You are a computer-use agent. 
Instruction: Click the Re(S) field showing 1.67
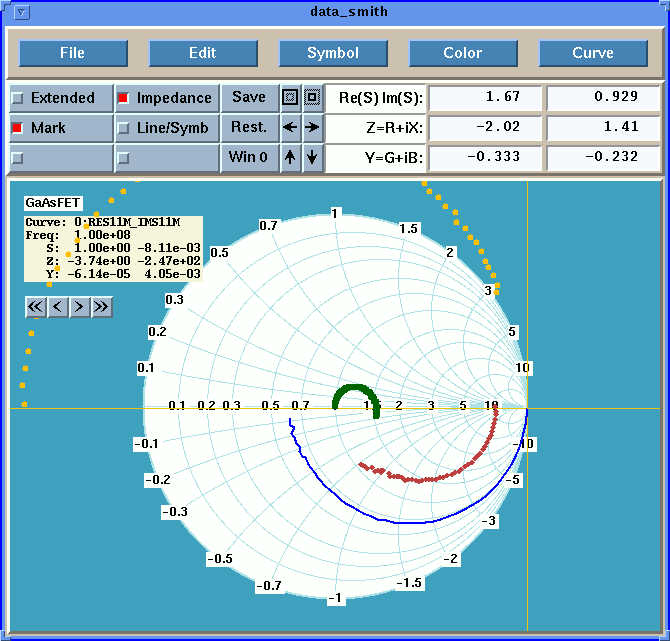click(485, 97)
